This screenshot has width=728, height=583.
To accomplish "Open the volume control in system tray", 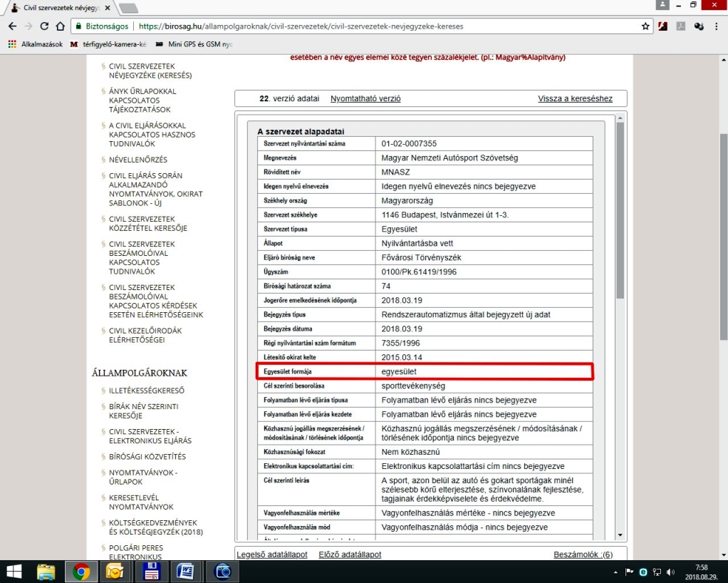I will pyautogui.click(x=671, y=572).
